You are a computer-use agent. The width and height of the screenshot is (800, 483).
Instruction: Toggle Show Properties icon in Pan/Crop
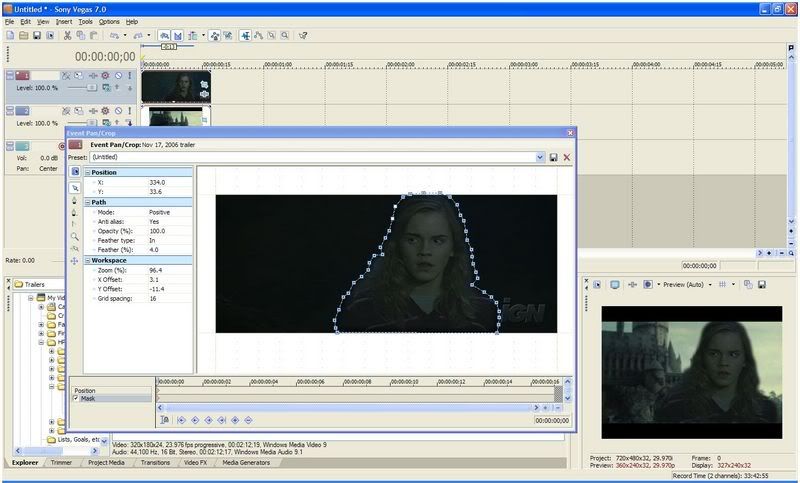tap(75, 171)
